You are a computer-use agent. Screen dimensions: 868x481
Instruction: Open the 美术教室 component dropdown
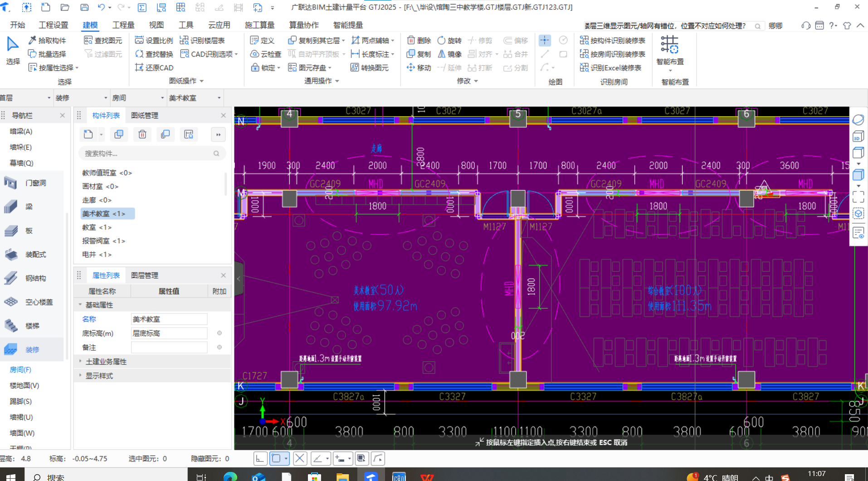pyautogui.click(x=195, y=98)
